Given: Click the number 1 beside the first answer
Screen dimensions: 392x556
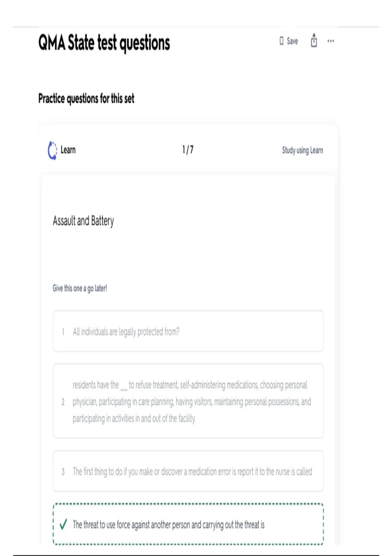Looking at the screenshot, I should click(63, 332).
